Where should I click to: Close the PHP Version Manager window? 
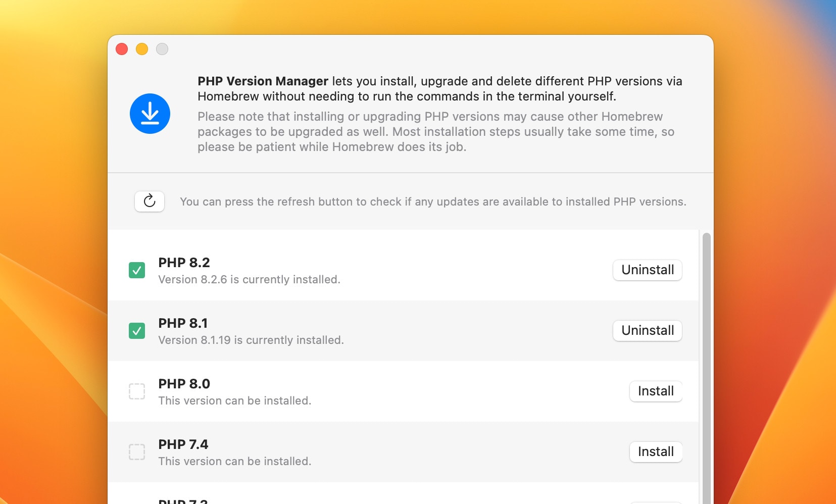(122, 49)
